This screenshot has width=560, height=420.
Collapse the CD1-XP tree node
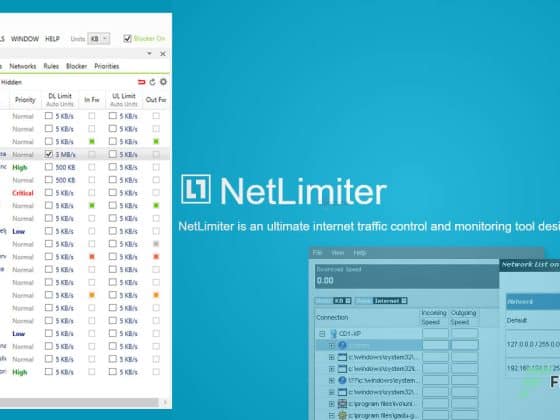point(322,334)
